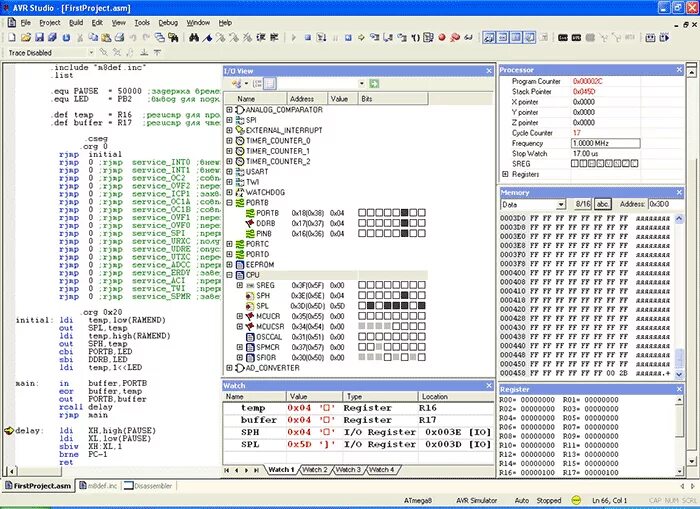Expand the ANALOG_COMPARATOR node
700x509 pixels.
[x=229, y=109]
